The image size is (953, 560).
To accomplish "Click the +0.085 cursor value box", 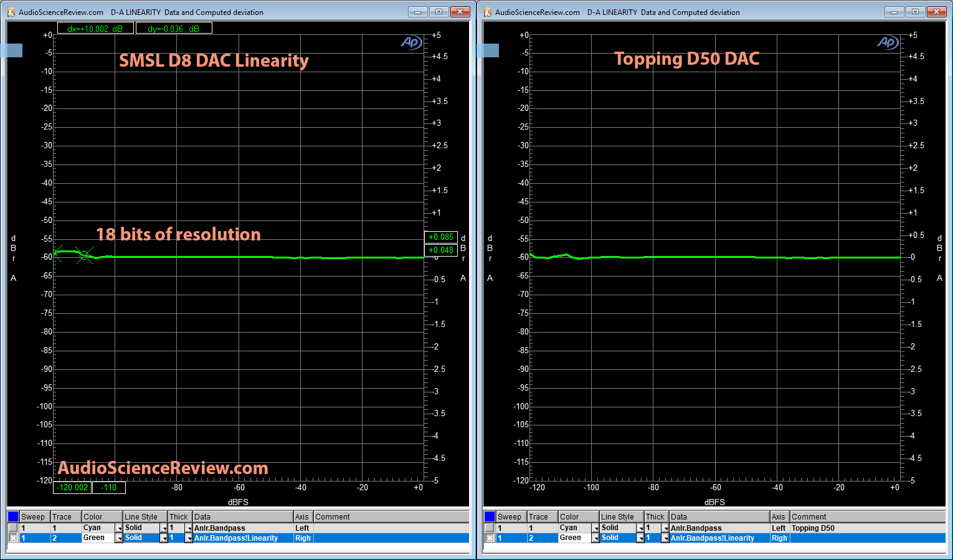I will pyautogui.click(x=441, y=237).
